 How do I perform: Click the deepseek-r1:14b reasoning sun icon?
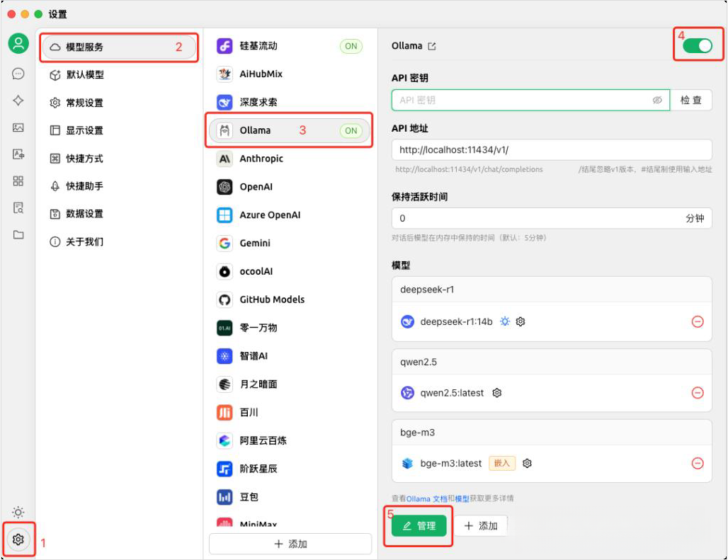[505, 321]
